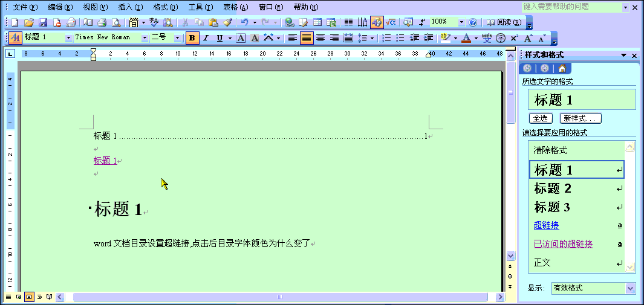644x305 pixels.
Task: Click the Grow Font icon
Action: click(528, 38)
